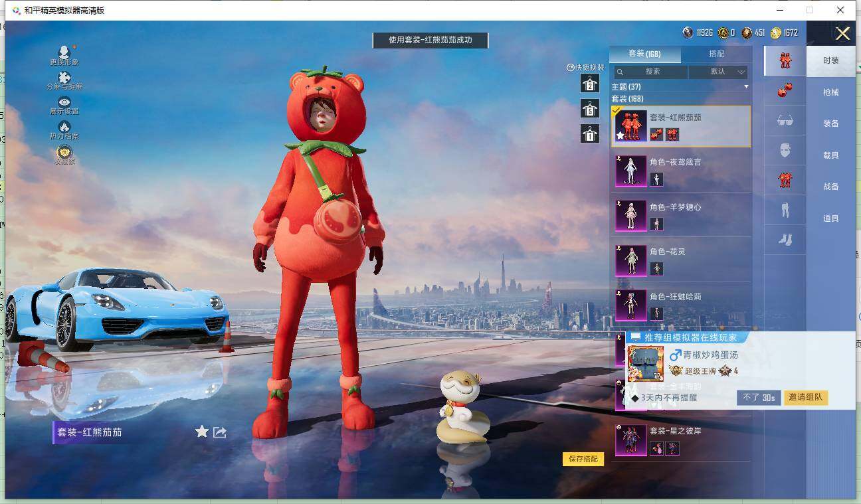
Task: Click the 套装(168) section header
Action: click(x=627, y=99)
